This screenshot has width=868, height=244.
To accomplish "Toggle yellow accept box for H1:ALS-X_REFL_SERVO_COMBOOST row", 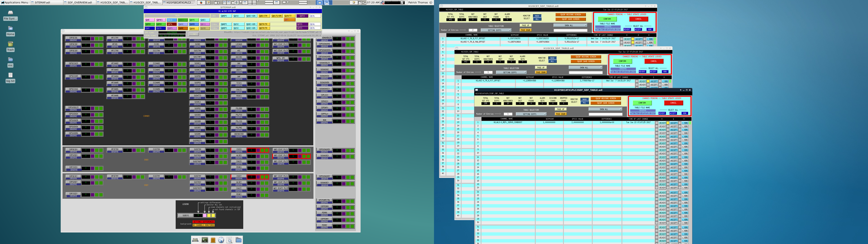I will (x=668, y=123).
